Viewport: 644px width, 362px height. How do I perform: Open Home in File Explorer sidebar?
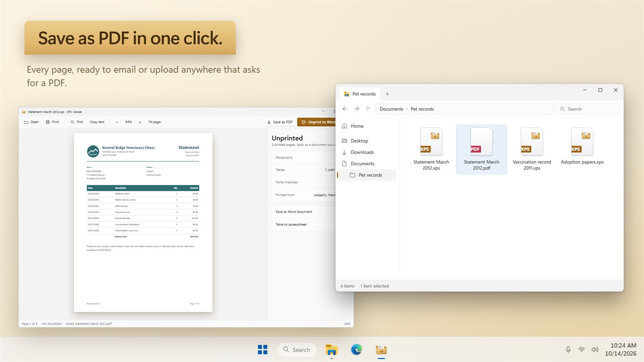[x=366, y=126]
